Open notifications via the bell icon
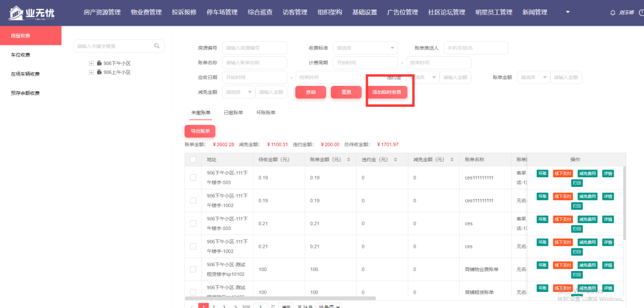The width and height of the screenshot is (644, 308). click(613, 13)
